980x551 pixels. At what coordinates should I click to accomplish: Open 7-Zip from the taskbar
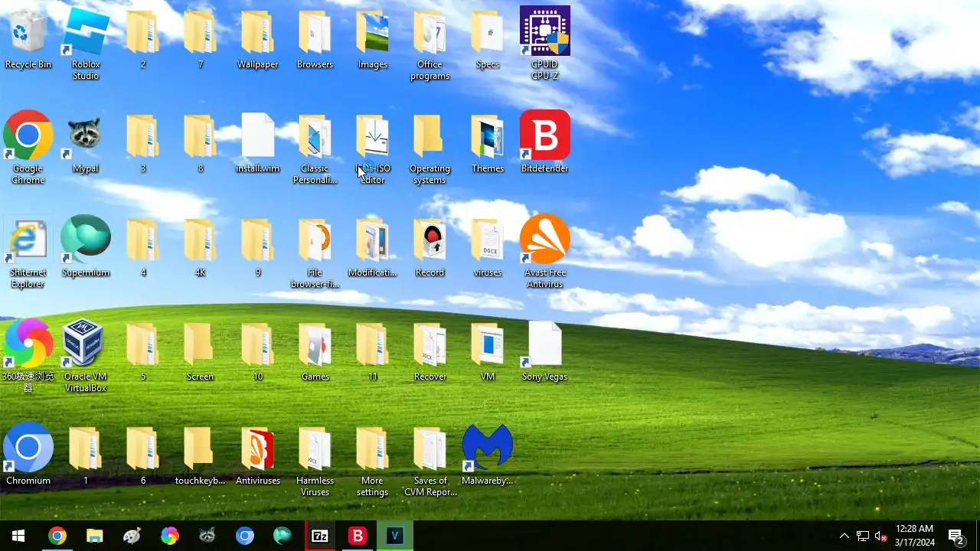point(320,536)
